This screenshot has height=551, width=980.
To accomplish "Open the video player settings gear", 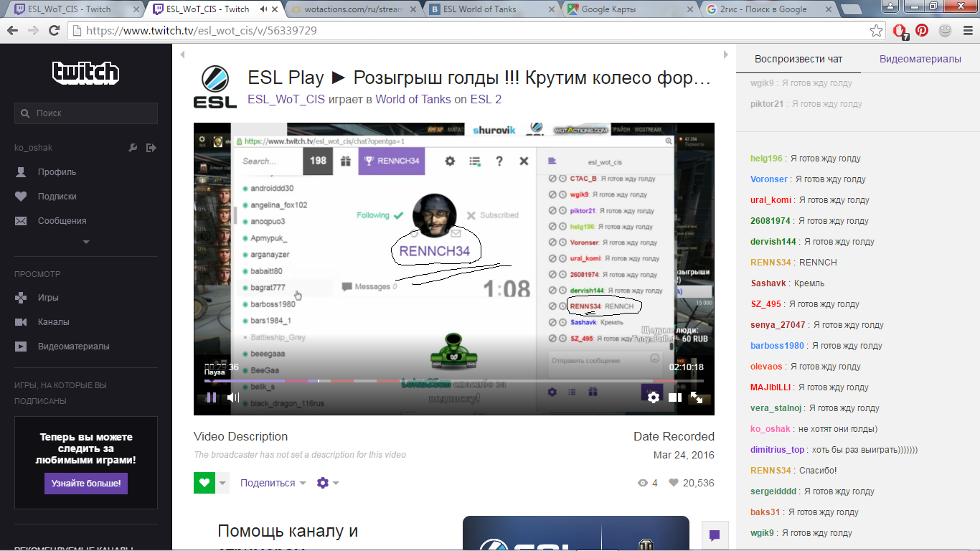I will point(653,397).
